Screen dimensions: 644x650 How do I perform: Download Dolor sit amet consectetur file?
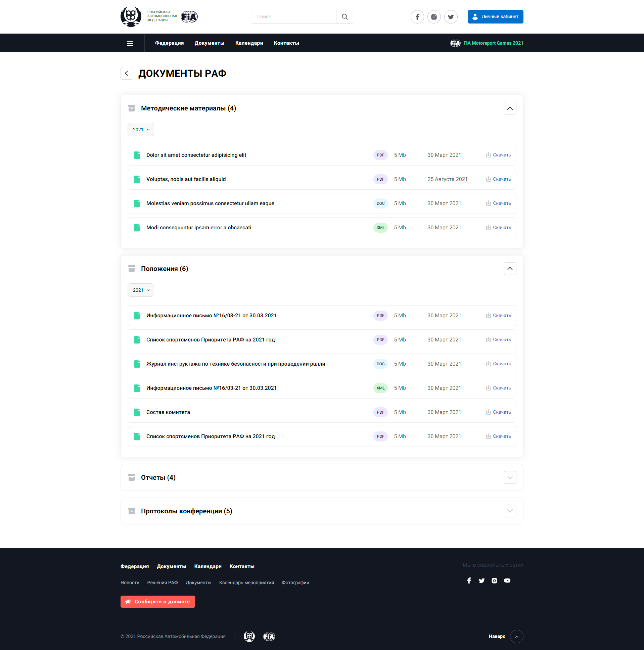(498, 155)
